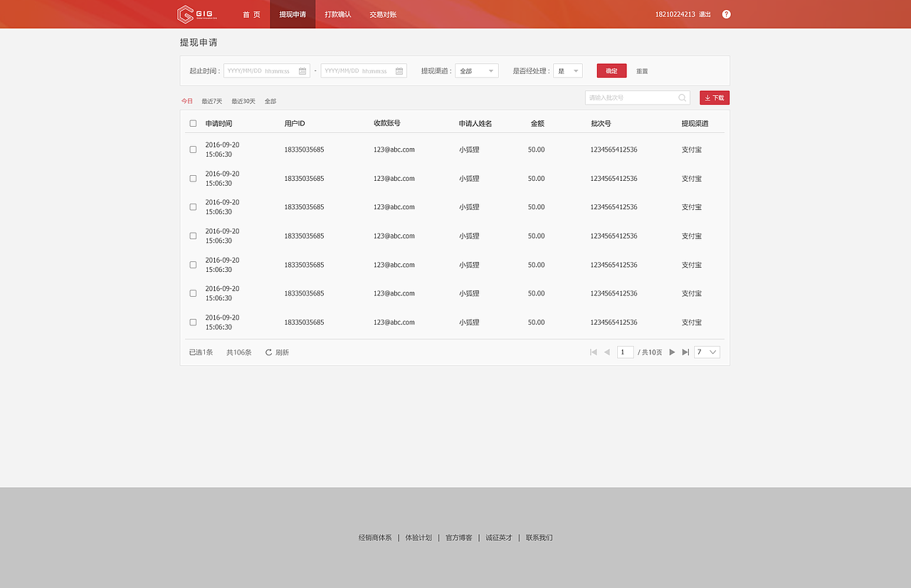This screenshot has height=588, width=911.
Task: Click the 申请人姓名 column header
Action: (475, 123)
